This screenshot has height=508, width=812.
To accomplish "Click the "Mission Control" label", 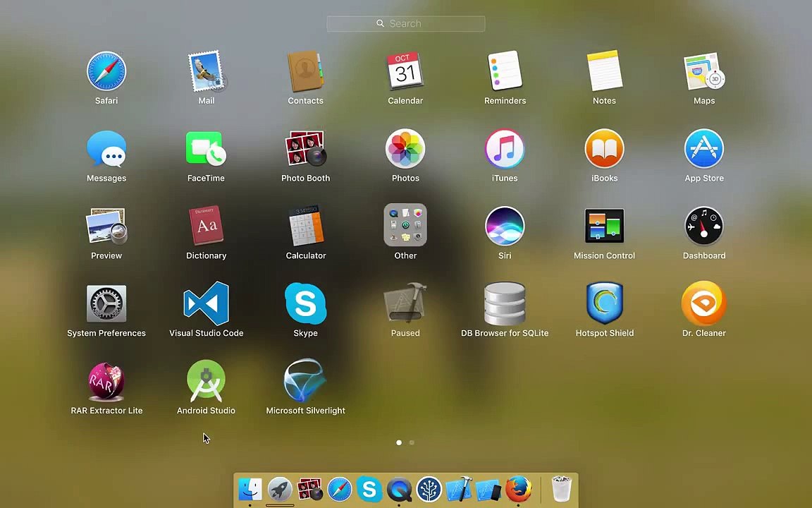I will point(604,255).
